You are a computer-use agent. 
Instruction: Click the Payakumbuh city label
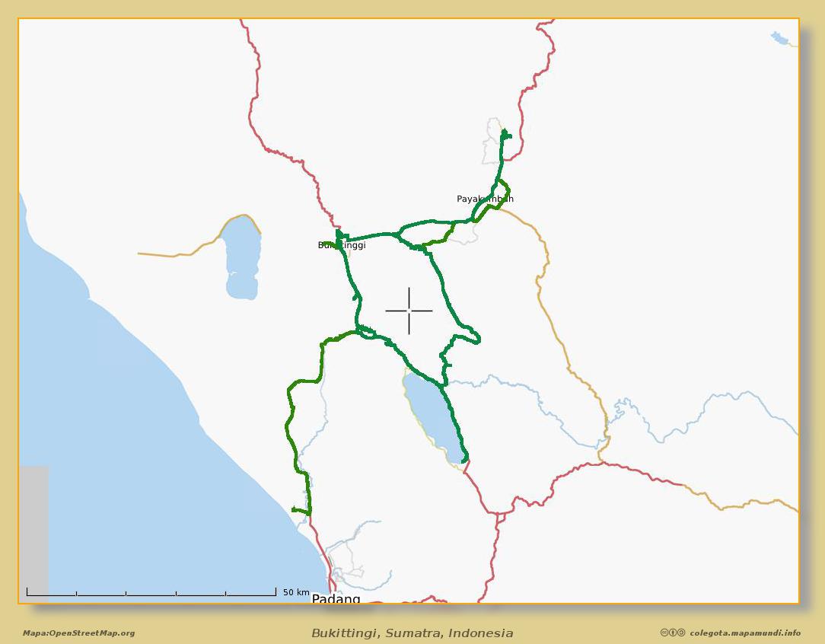[x=485, y=199]
